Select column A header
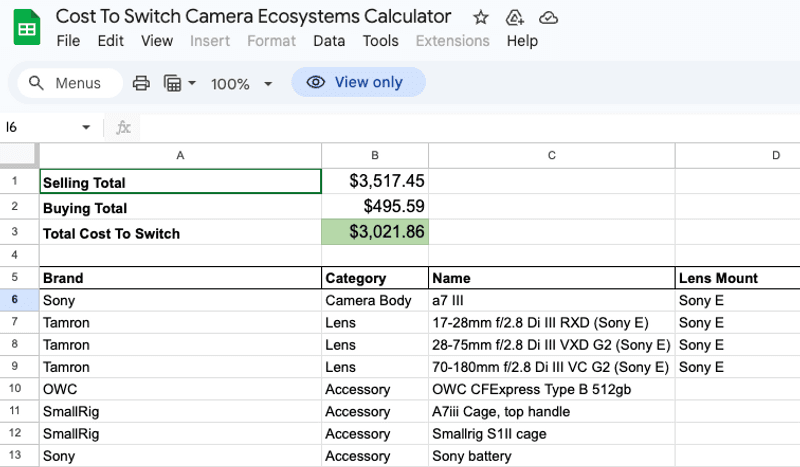The image size is (800, 467). point(180,156)
